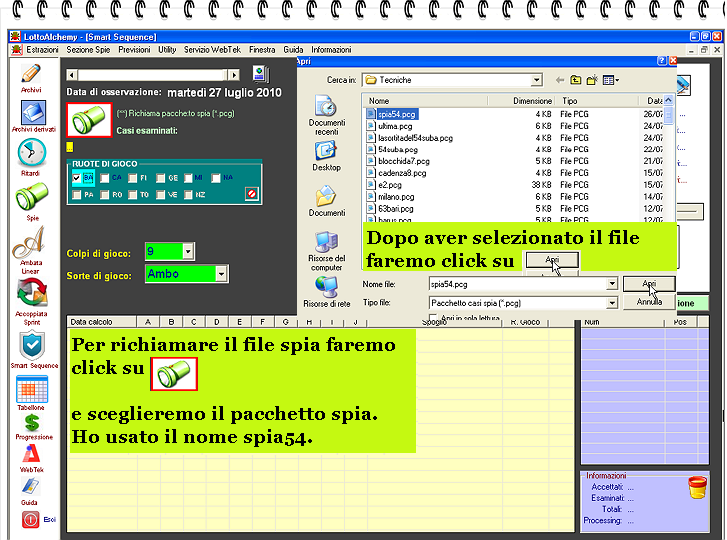Launch Accoppiata Sprint tool
Viewport: 727px width, 540px height.
pyautogui.click(x=32, y=292)
